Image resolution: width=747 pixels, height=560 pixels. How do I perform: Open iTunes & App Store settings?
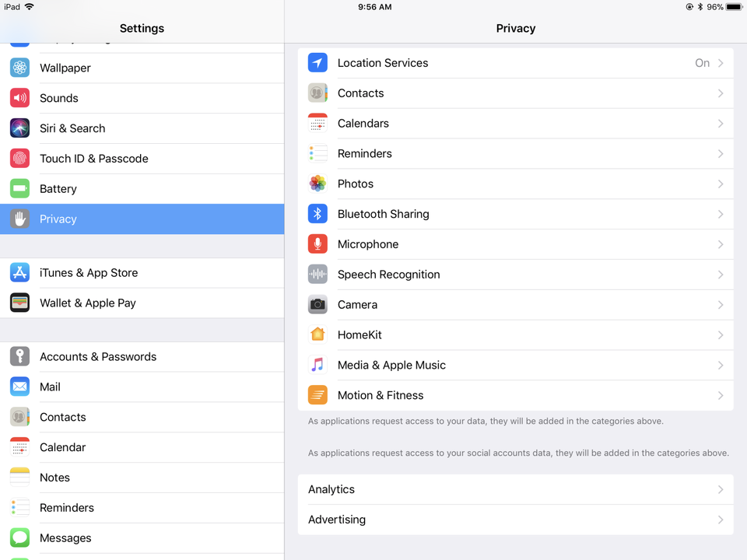coord(142,272)
